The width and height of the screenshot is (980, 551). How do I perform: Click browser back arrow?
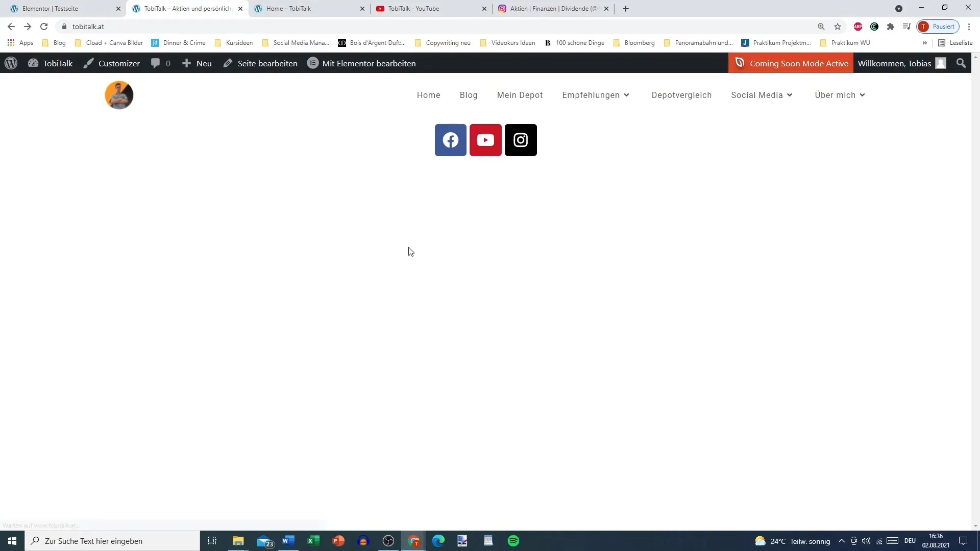point(11,27)
